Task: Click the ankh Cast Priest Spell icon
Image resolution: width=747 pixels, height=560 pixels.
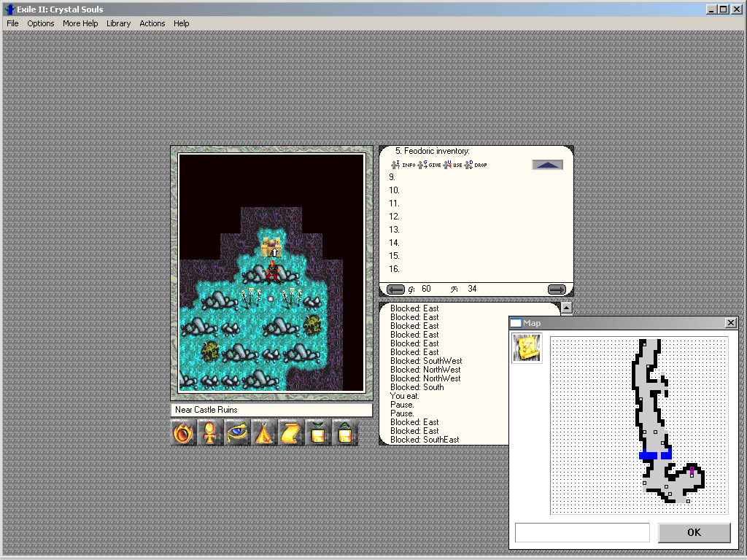Action: click(x=210, y=433)
